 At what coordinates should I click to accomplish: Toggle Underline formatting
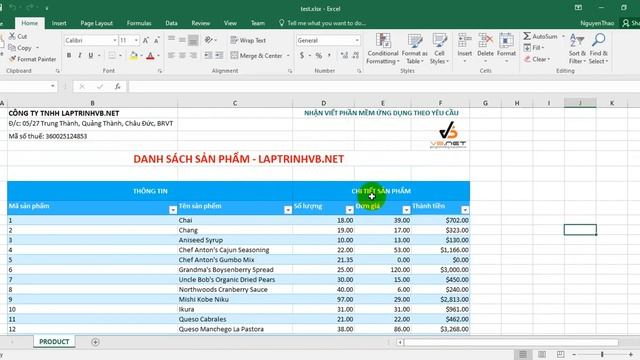91,55
